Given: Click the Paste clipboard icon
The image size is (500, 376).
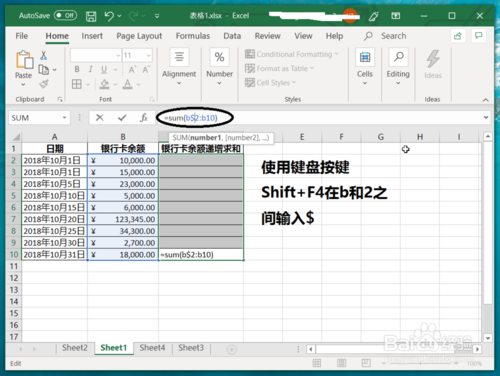Looking at the screenshot, I should click(24, 60).
